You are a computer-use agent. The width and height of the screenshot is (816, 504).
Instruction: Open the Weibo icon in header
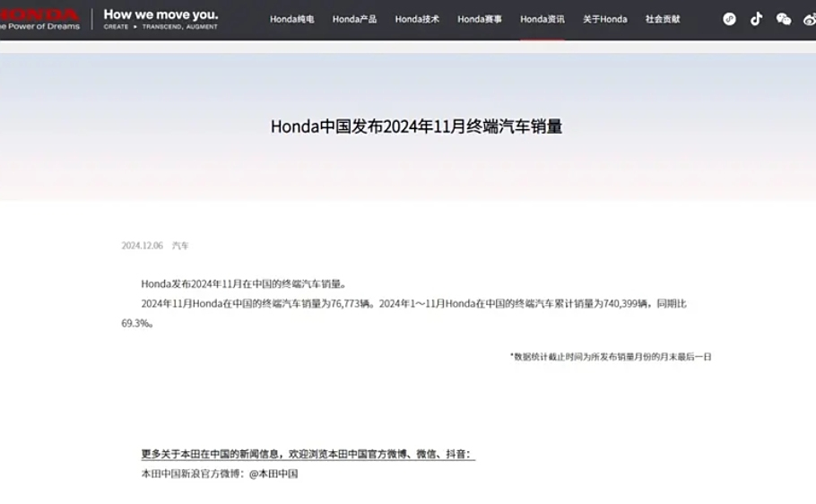810,20
